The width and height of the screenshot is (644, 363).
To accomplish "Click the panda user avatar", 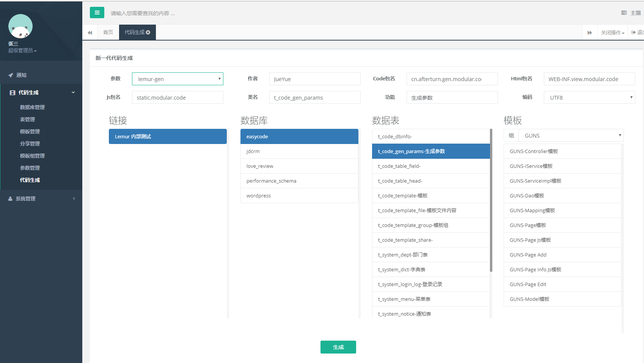I will coord(20,26).
